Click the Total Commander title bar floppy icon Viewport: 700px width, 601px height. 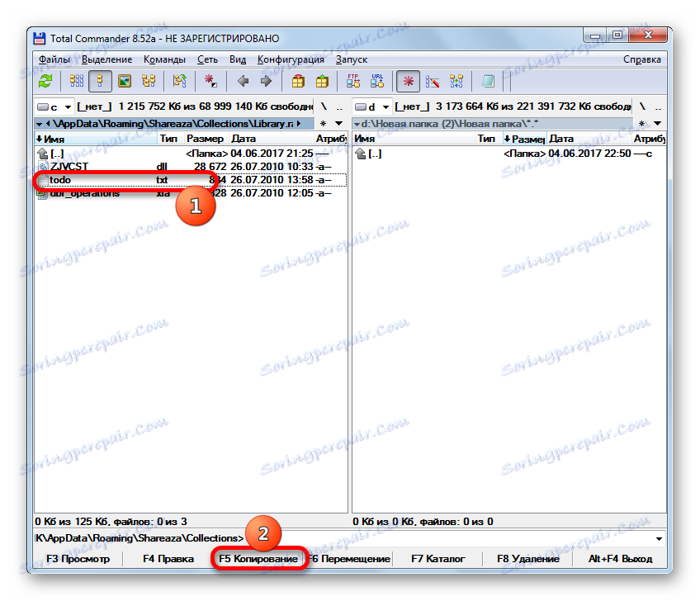click(40, 39)
